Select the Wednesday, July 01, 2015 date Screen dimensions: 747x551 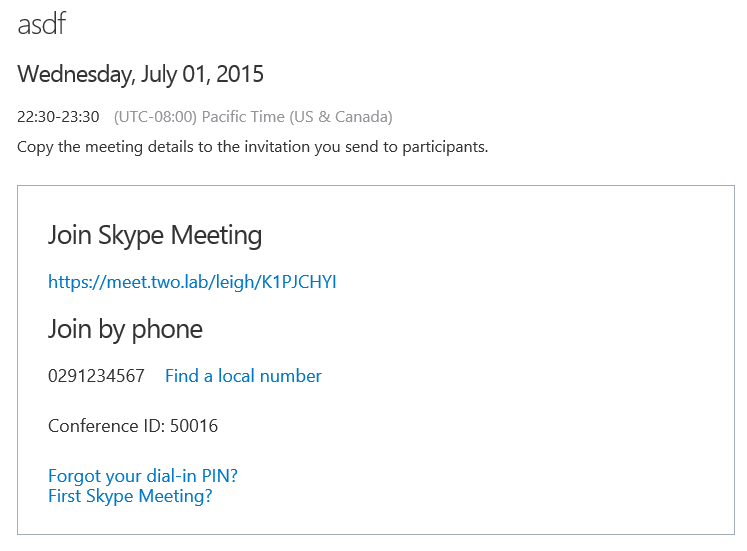click(x=140, y=74)
